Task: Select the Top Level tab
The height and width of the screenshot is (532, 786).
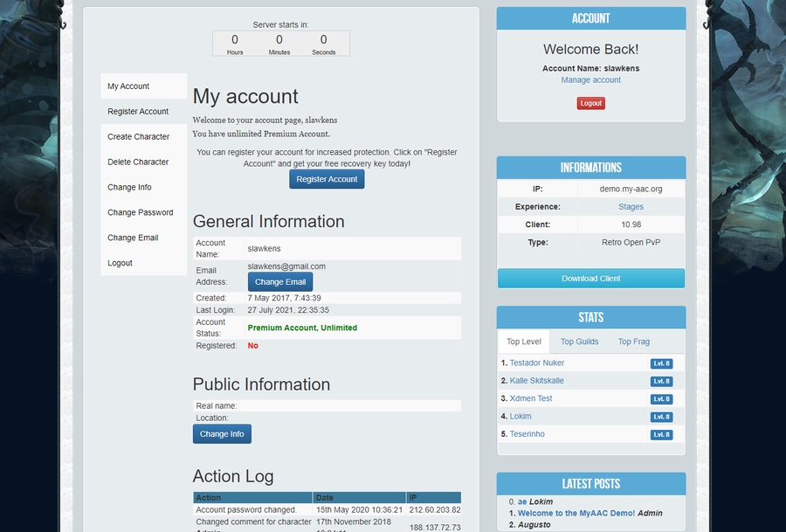Action: 524,342
